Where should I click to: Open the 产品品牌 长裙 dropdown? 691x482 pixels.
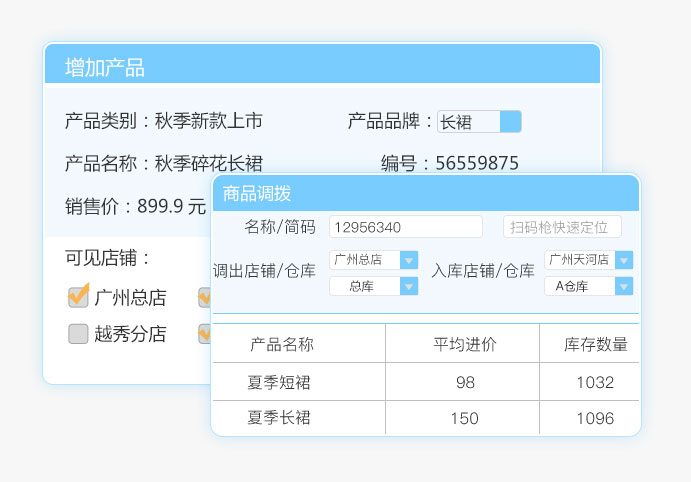510,122
